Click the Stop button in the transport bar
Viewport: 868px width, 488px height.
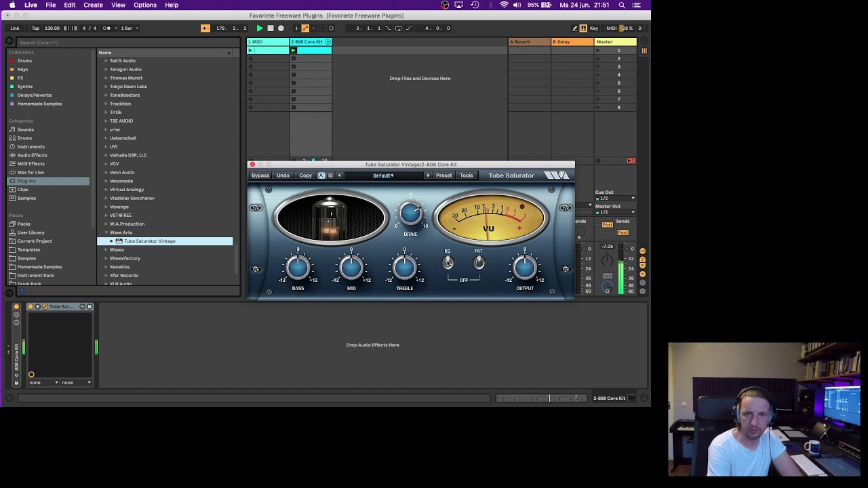[270, 28]
